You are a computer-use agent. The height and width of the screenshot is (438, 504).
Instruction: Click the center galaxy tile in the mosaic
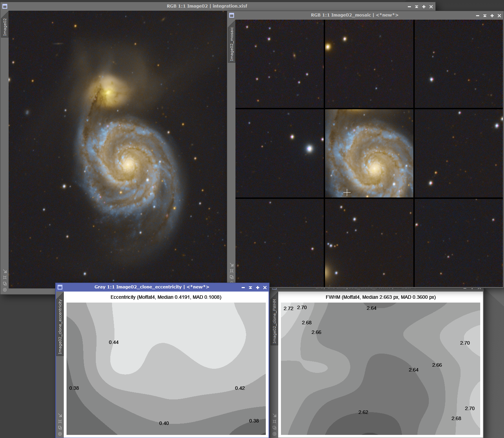point(369,153)
